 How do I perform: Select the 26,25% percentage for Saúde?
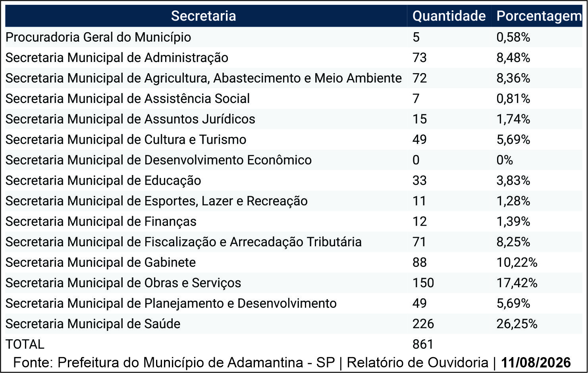point(517,324)
